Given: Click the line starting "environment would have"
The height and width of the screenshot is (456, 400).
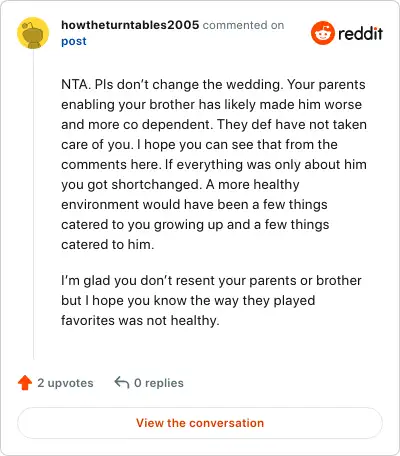Looking at the screenshot, I should [194, 204].
